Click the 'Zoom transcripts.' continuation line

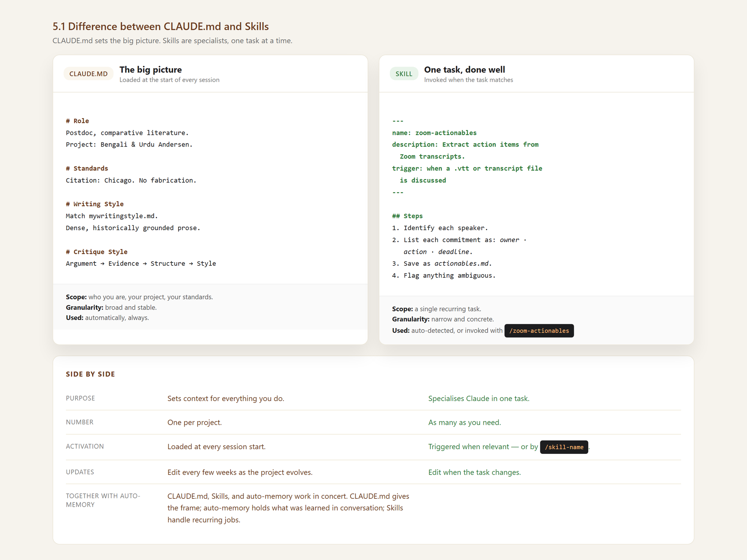pos(432,156)
